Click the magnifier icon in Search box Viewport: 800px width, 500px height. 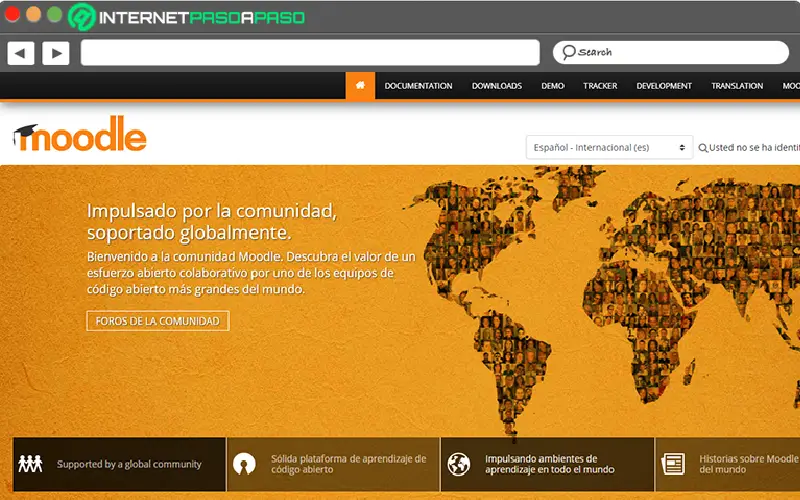pyautogui.click(x=568, y=52)
